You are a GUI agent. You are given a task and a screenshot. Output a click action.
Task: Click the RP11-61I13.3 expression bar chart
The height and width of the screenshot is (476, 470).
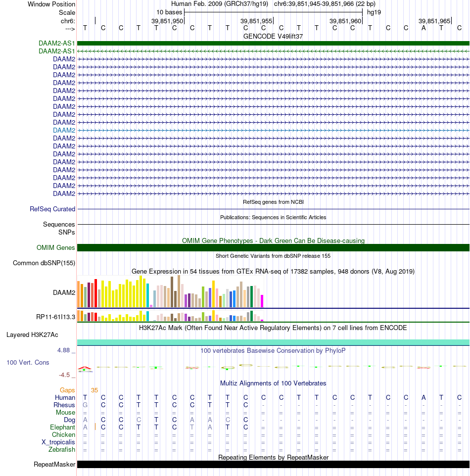click(170, 316)
